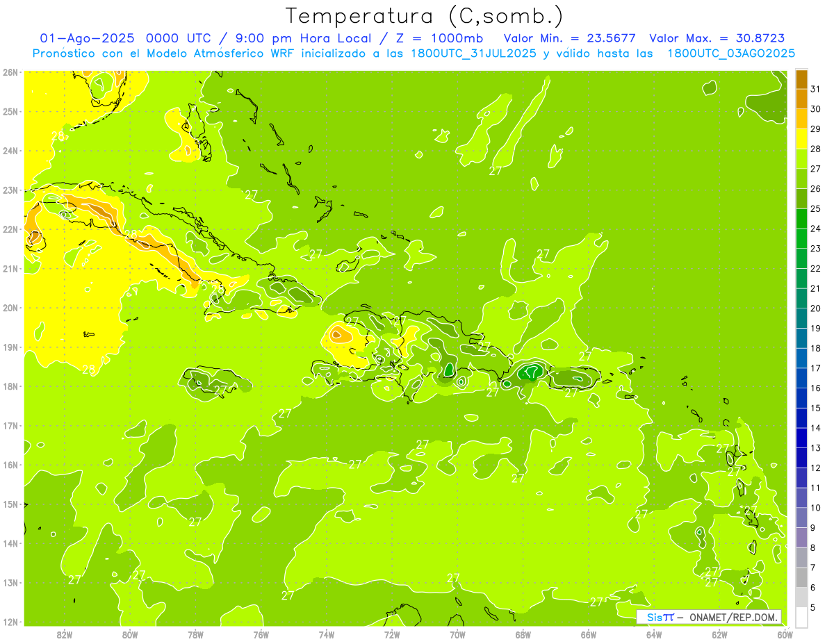Image resolution: width=834 pixels, height=644 pixels.
Task: Click the latitude axis label "24N"
Action: click(x=10, y=151)
